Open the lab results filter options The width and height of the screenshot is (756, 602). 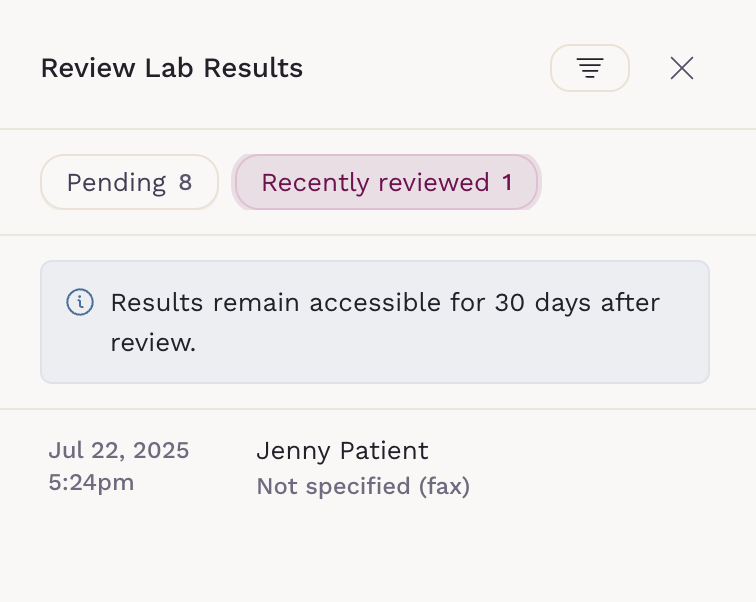pyautogui.click(x=590, y=68)
